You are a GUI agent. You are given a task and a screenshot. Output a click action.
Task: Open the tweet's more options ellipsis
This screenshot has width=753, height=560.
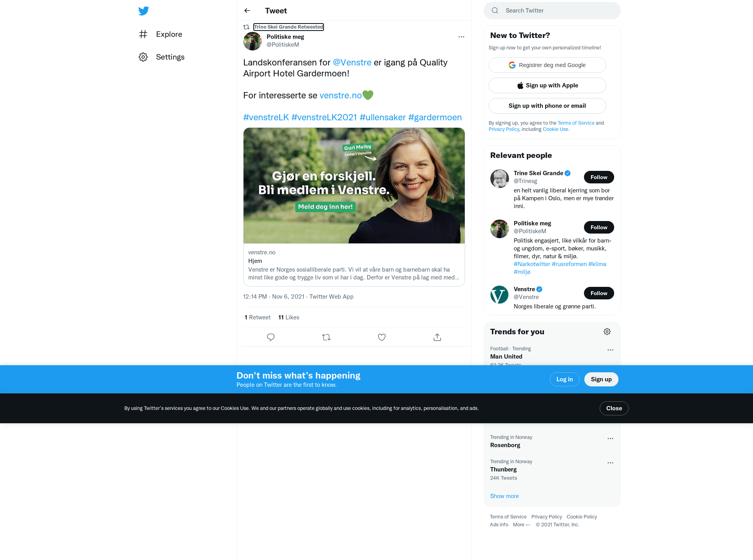(x=461, y=37)
